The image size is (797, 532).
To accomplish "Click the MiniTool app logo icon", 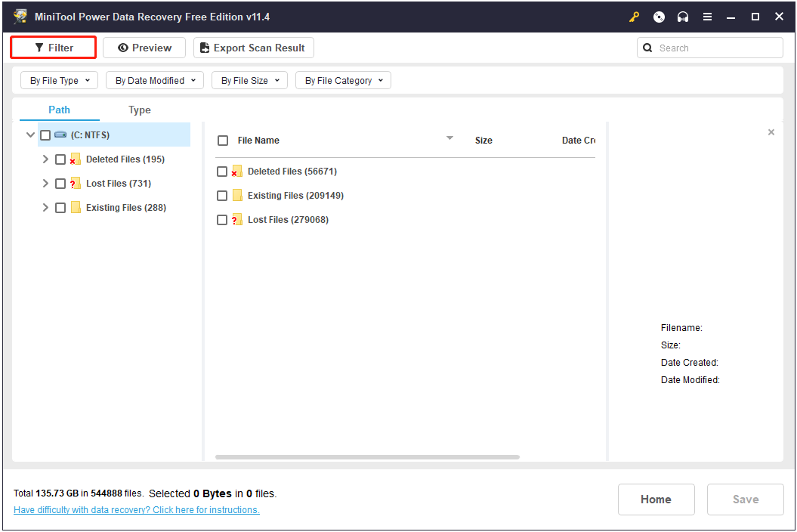I will (20, 17).
